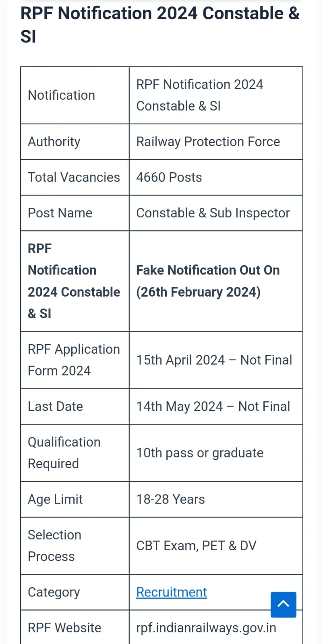Tap the 18-28 Years age value
Image resolution: width=323 pixels, height=644 pixels.
170,499
